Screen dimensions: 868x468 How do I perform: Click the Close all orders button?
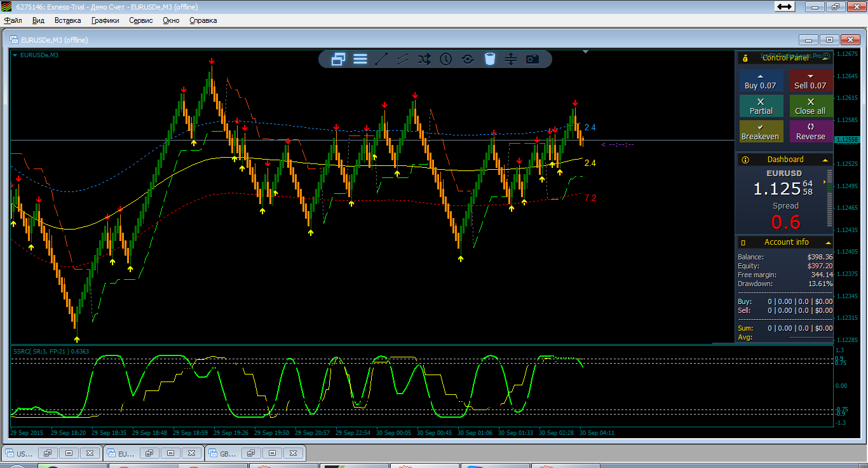(810, 106)
